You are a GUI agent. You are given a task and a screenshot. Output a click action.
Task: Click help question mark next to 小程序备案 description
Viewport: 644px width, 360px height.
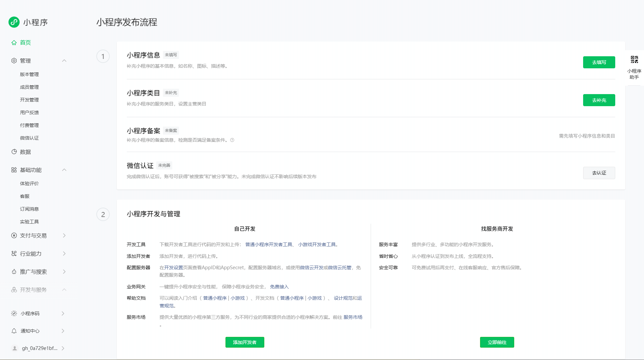tap(232, 140)
